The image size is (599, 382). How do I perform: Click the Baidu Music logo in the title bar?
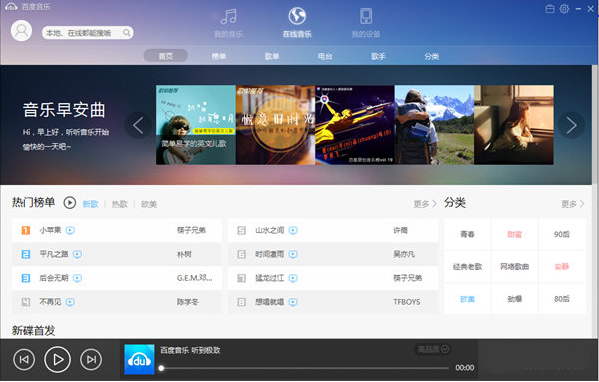pos(11,6)
